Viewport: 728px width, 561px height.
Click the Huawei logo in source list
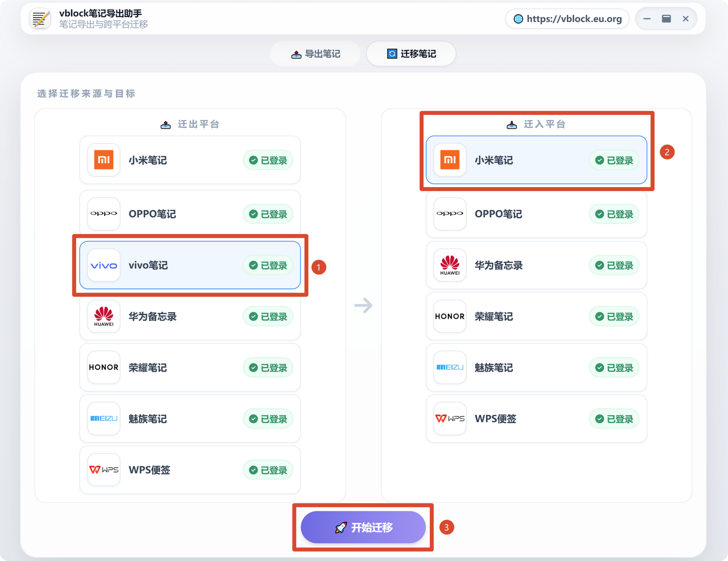click(104, 316)
